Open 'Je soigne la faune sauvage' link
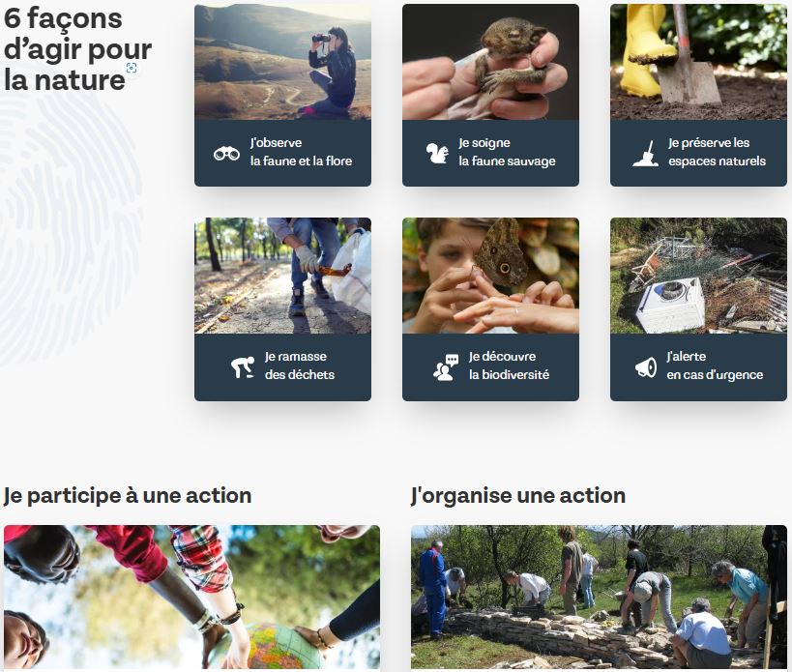 [x=507, y=152]
